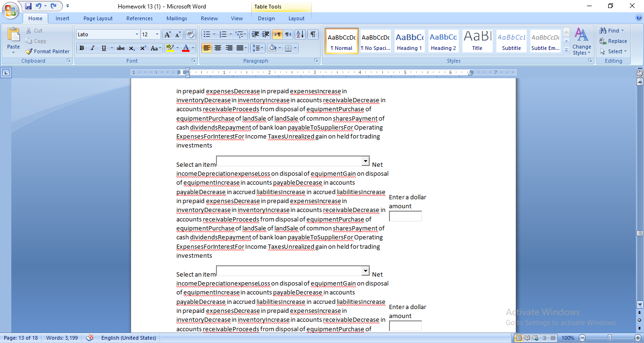Apply the Heading 1 style
This screenshot has width=644, height=343.
[409, 41]
